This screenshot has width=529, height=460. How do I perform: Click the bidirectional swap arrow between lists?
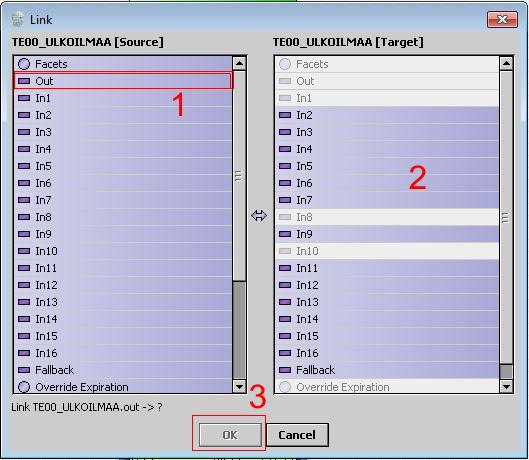259,215
